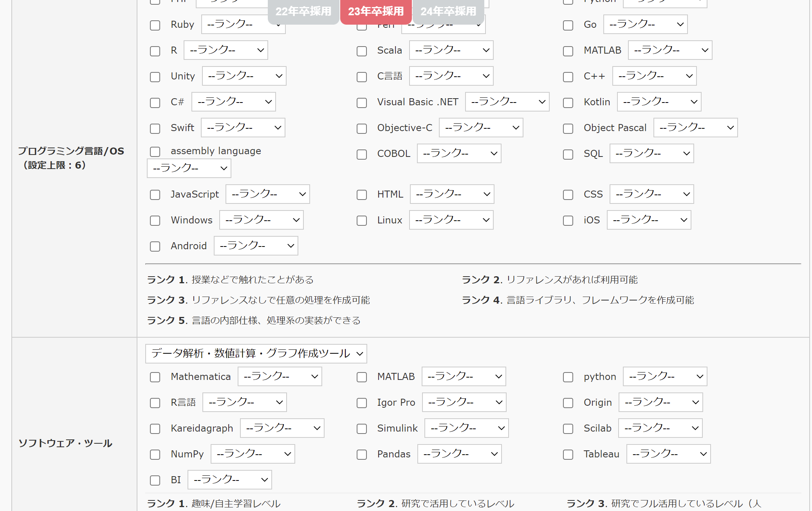Check the Ruby language checkbox

pos(155,25)
